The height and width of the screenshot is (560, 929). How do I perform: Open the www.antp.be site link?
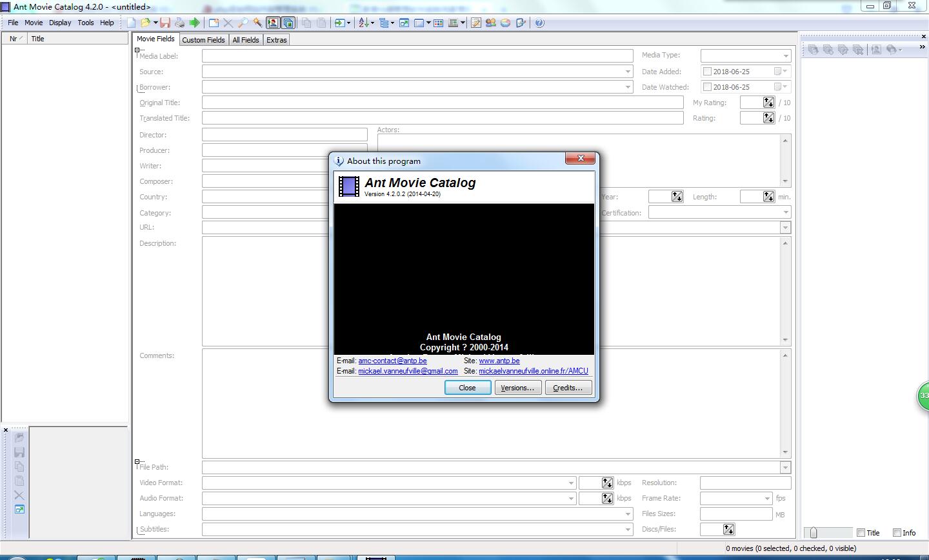tap(499, 361)
